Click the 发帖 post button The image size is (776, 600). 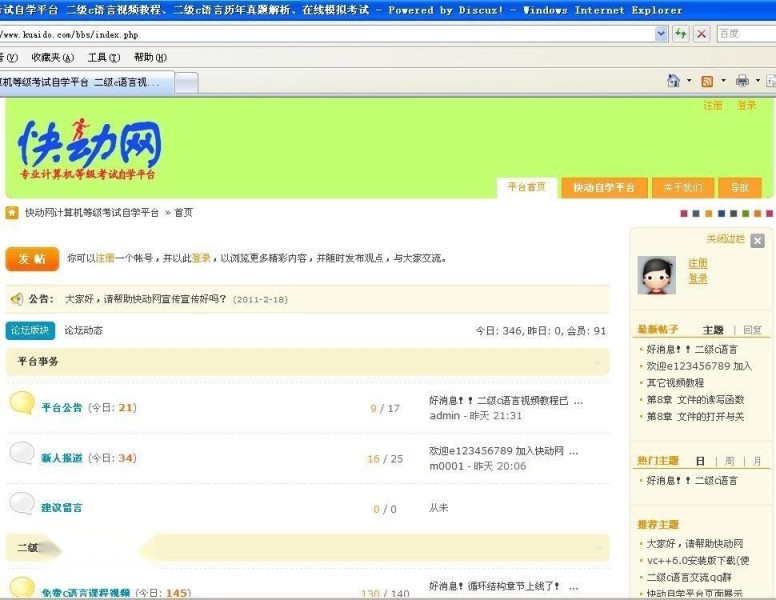click(x=31, y=259)
